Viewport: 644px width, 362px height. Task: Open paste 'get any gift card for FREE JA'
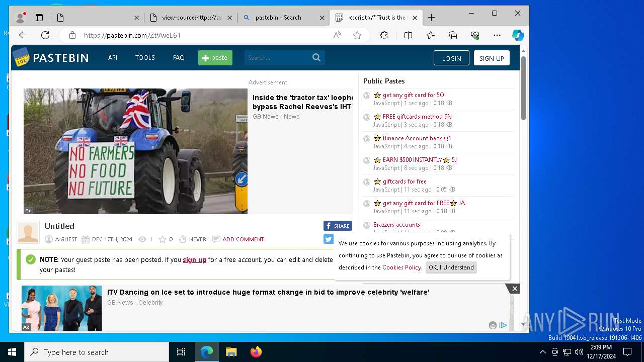tap(424, 203)
